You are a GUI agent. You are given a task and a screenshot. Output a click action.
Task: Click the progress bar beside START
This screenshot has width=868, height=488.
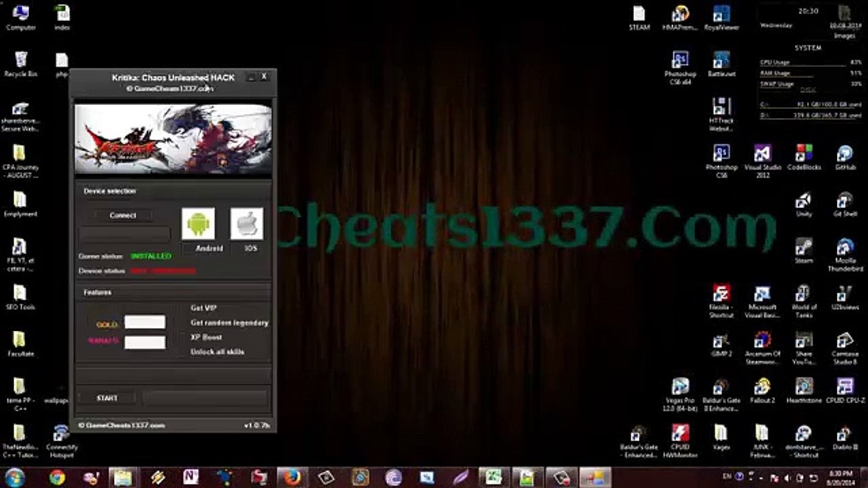point(205,398)
